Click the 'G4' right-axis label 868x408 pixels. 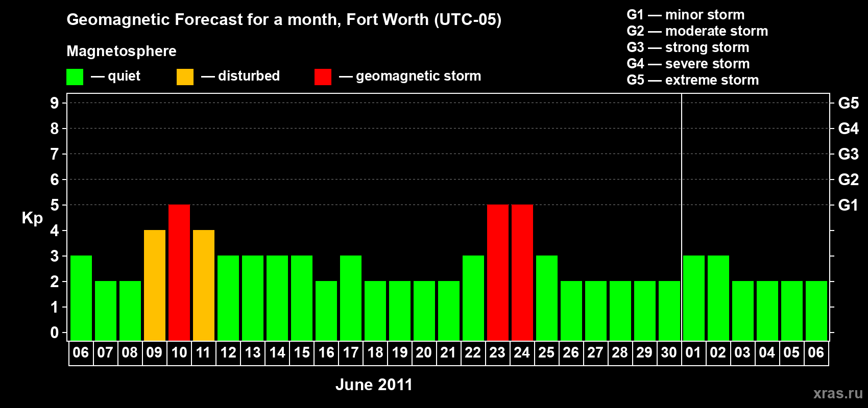pos(849,129)
